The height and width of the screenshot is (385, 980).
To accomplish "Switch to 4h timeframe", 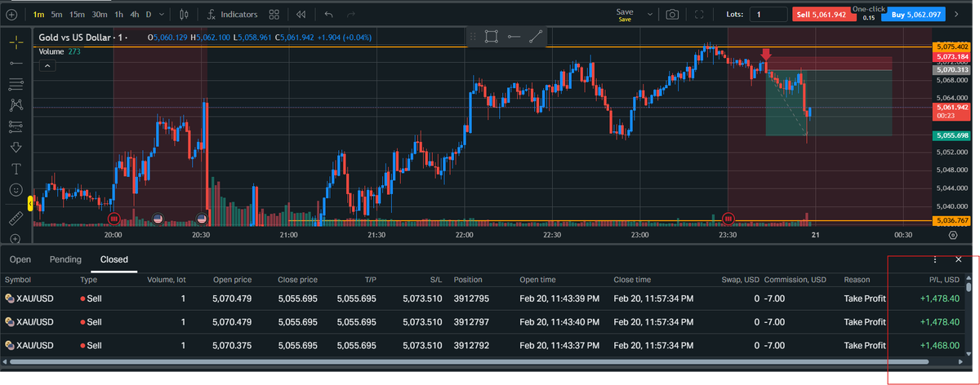I will 134,14.
